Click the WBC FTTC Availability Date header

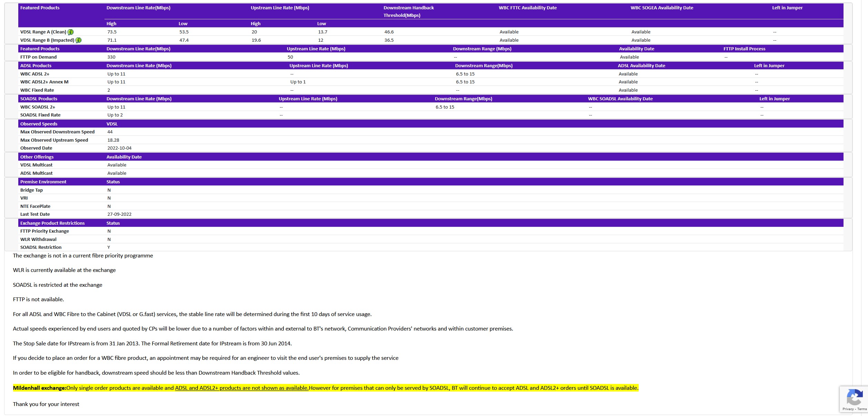click(527, 8)
